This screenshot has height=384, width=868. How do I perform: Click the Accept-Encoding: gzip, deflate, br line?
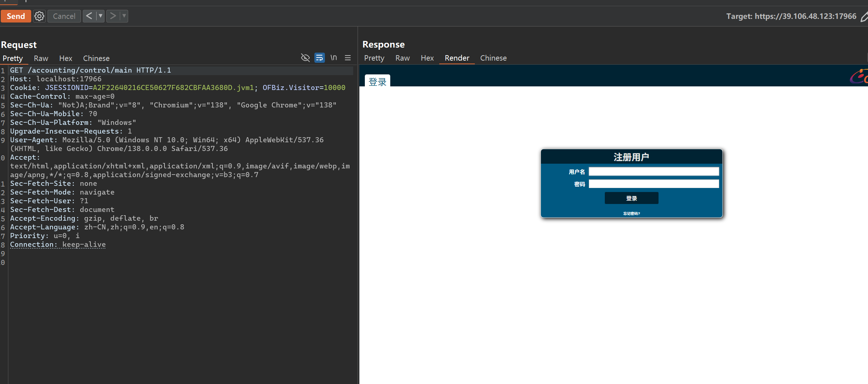pos(84,218)
